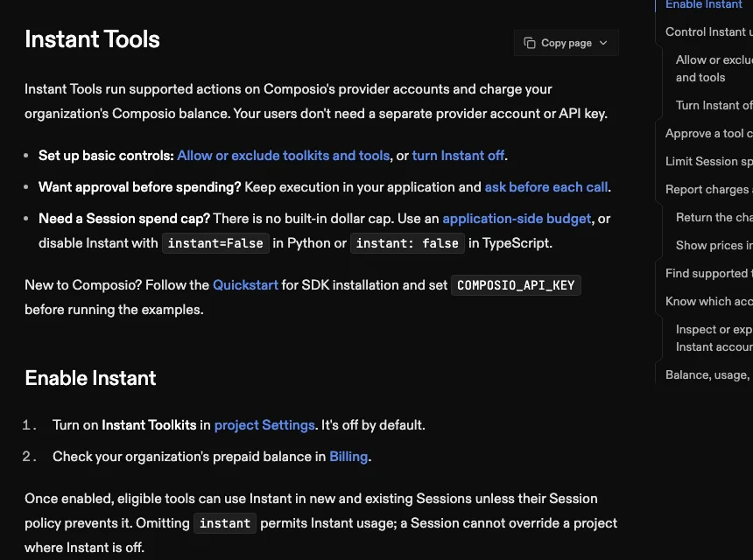Open the Quickstart link
The height and width of the screenshot is (560, 753).
(x=245, y=285)
